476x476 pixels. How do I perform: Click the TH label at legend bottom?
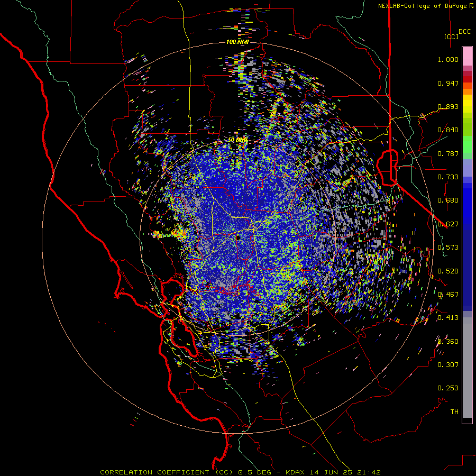(454, 412)
